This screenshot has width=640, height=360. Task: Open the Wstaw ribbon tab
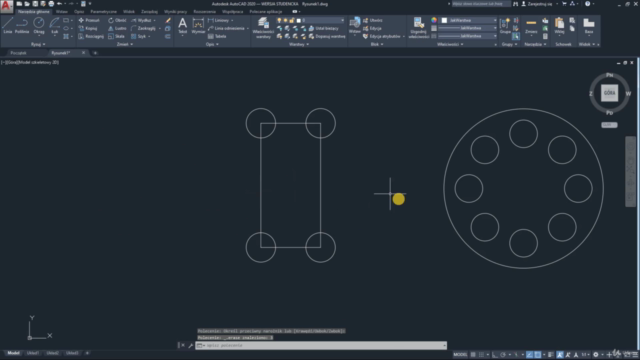pyautogui.click(x=62, y=12)
